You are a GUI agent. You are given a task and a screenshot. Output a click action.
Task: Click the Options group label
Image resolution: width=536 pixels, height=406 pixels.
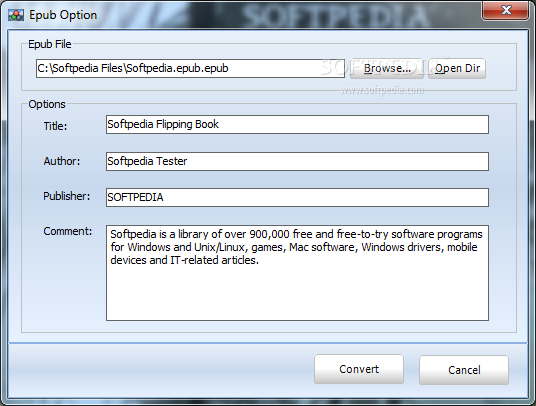coord(47,104)
